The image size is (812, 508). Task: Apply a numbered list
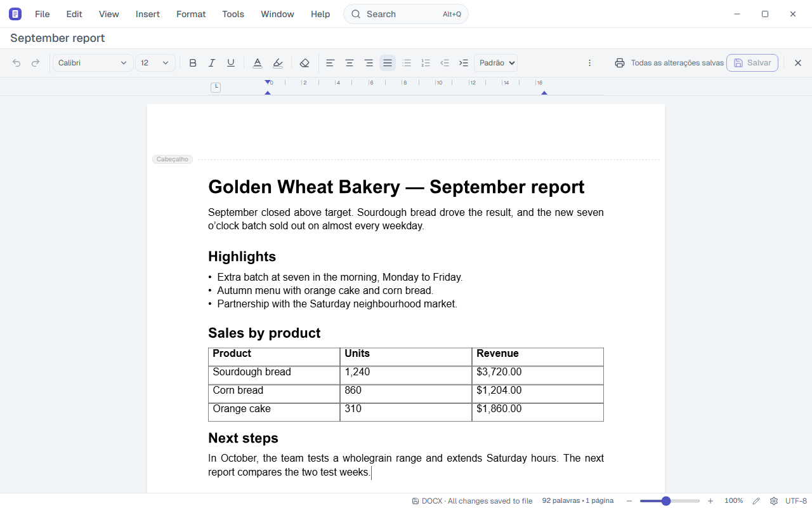426,63
